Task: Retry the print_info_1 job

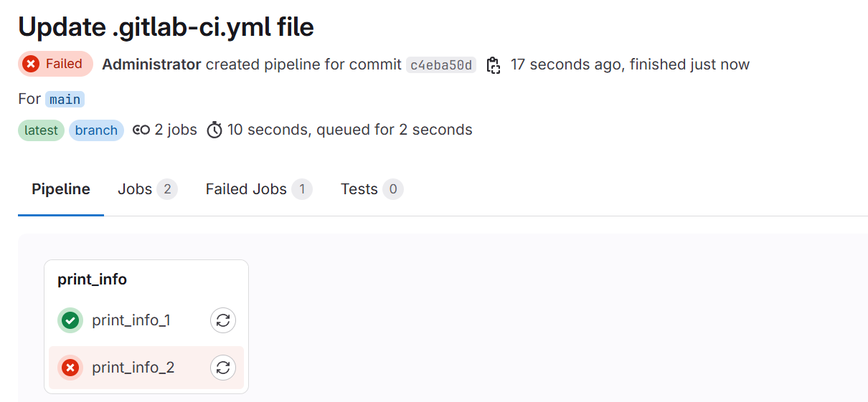Action: pos(223,320)
